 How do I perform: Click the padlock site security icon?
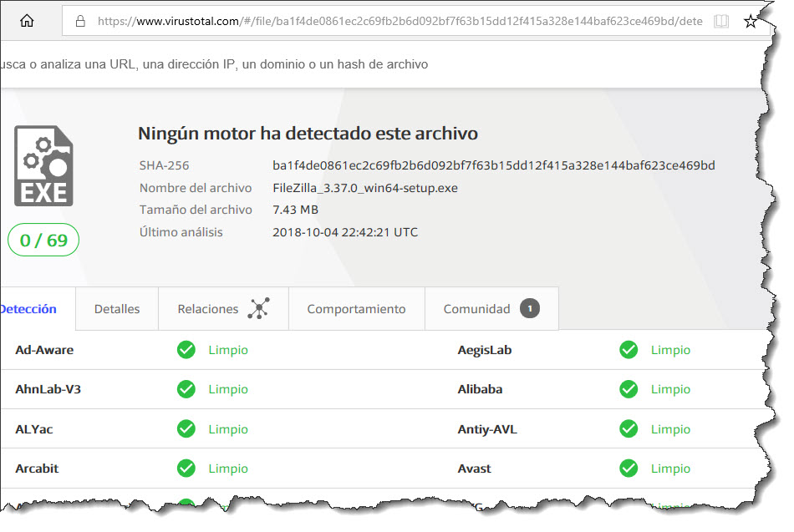(80, 21)
